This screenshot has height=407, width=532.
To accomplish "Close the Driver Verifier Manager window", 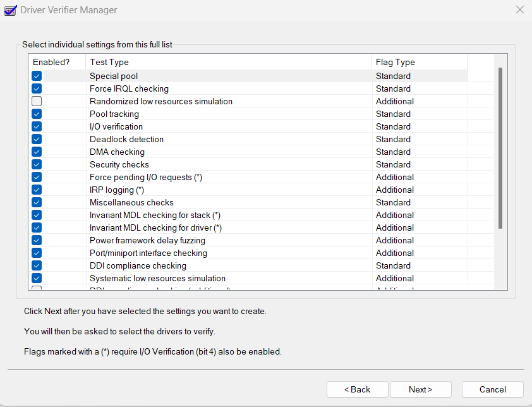I will pos(519,10).
